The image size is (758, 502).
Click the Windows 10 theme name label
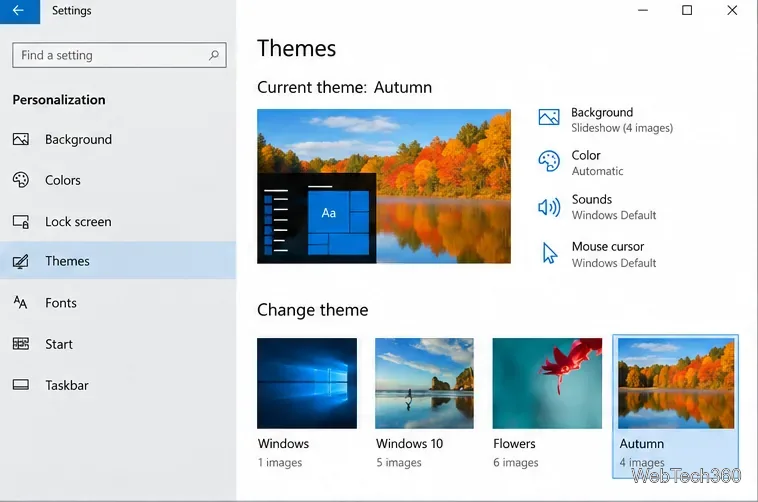click(409, 443)
